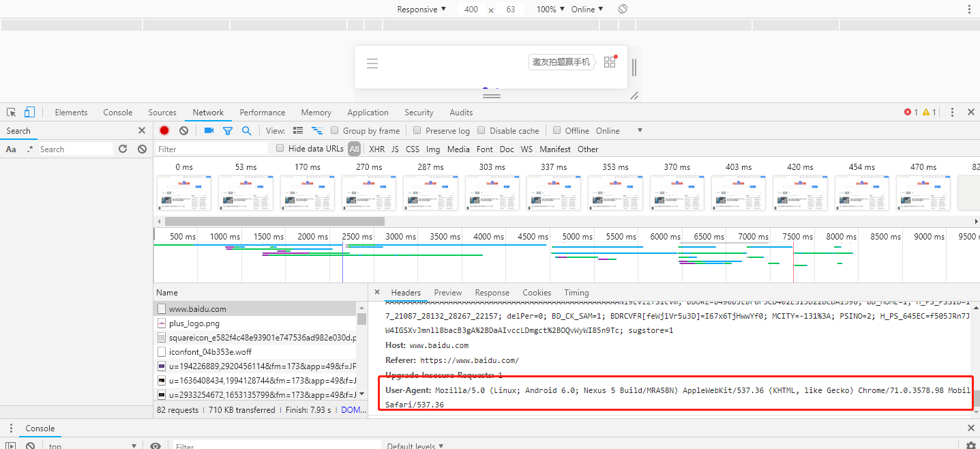Show the Timing tab of request

(x=576, y=292)
